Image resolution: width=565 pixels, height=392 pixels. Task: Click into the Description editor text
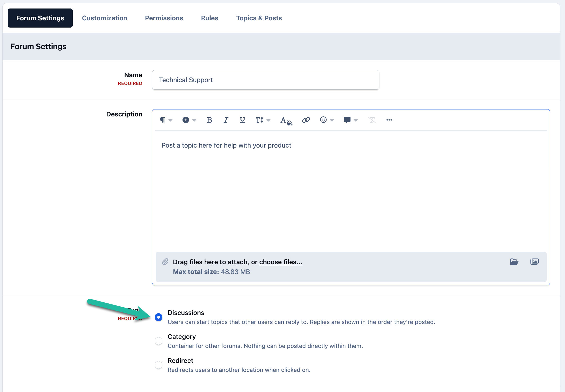click(226, 145)
